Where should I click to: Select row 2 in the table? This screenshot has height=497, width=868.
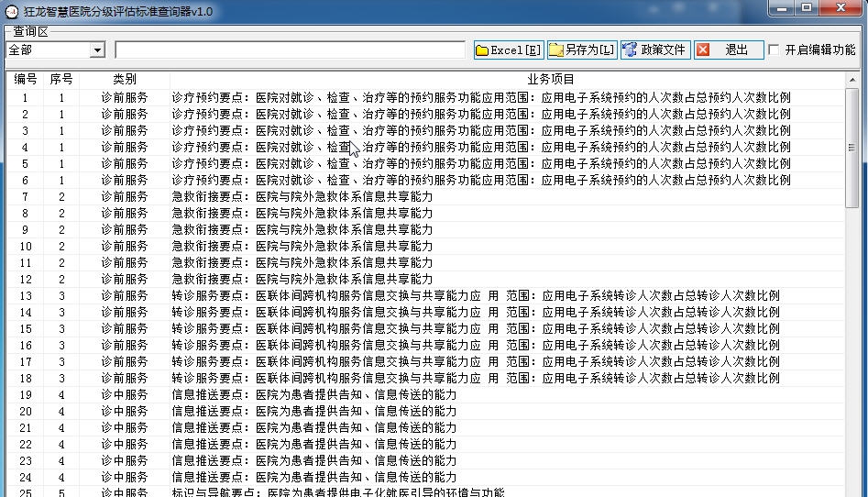pos(425,114)
